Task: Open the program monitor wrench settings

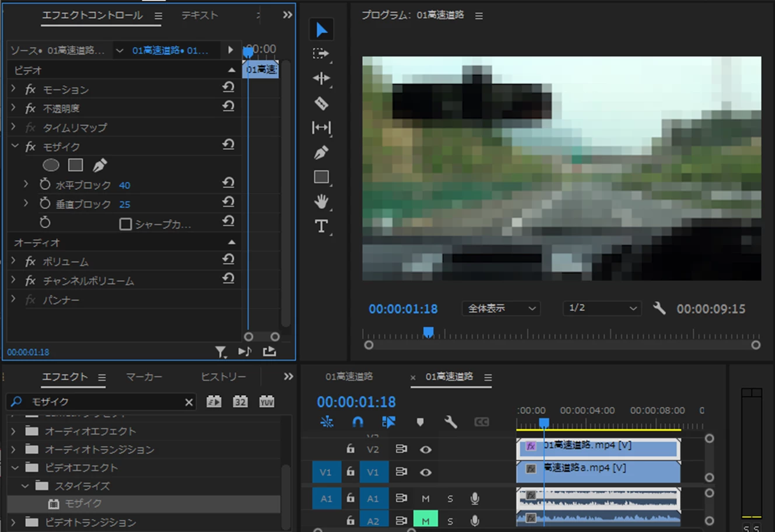Action: [x=659, y=308]
